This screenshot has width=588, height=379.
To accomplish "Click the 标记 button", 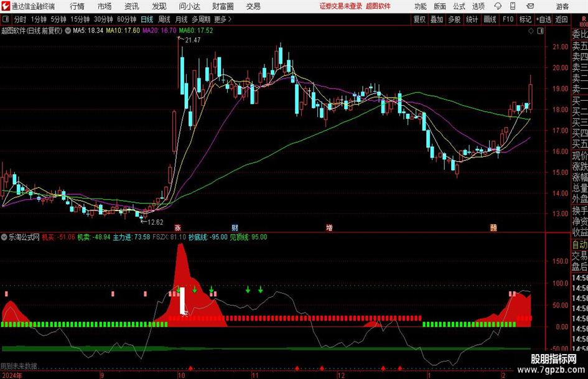I will pos(525,19).
